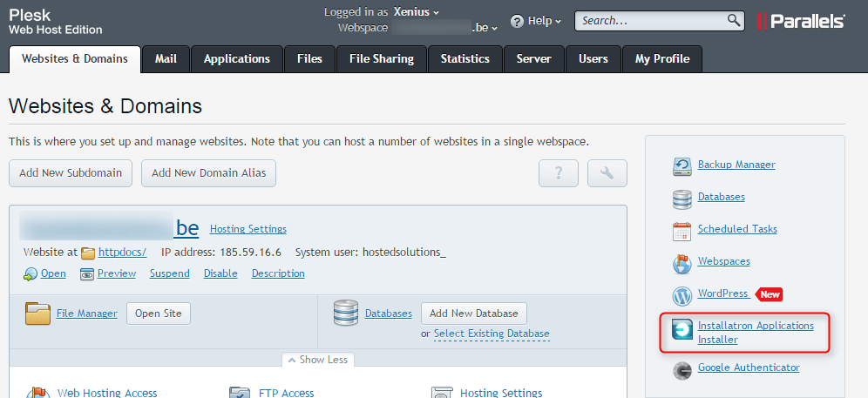The image size is (868, 398).
Task: Collapse section with Show Less
Action: coord(318,360)
